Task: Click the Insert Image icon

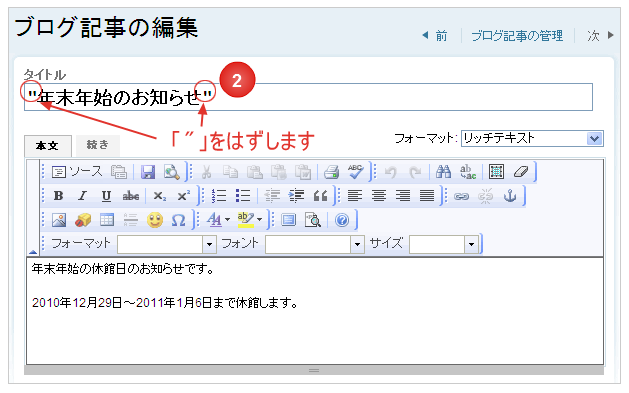Action: pyautogui.click(x=59, y=220)
